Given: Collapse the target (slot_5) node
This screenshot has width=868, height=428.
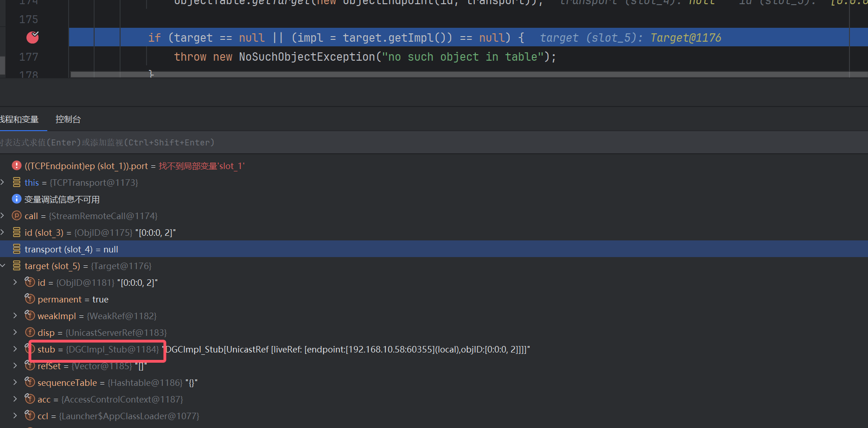Looking at the screenshot, I should [x=3, y=265].
